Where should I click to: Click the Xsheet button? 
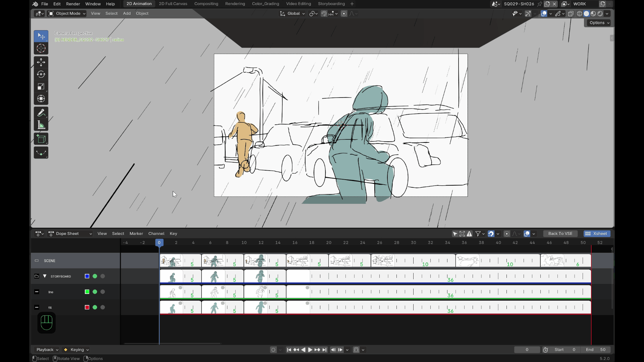click(x=596, y=234)
